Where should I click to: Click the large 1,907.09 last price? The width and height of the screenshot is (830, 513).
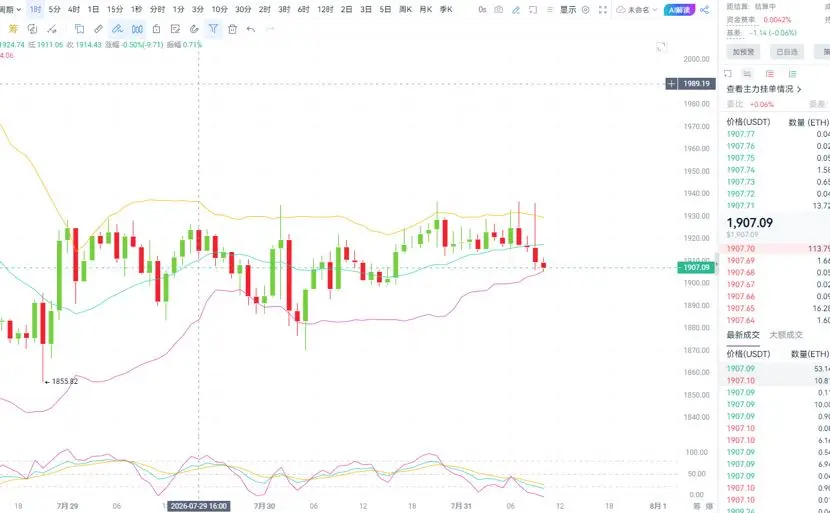click(x=750, y=223)
